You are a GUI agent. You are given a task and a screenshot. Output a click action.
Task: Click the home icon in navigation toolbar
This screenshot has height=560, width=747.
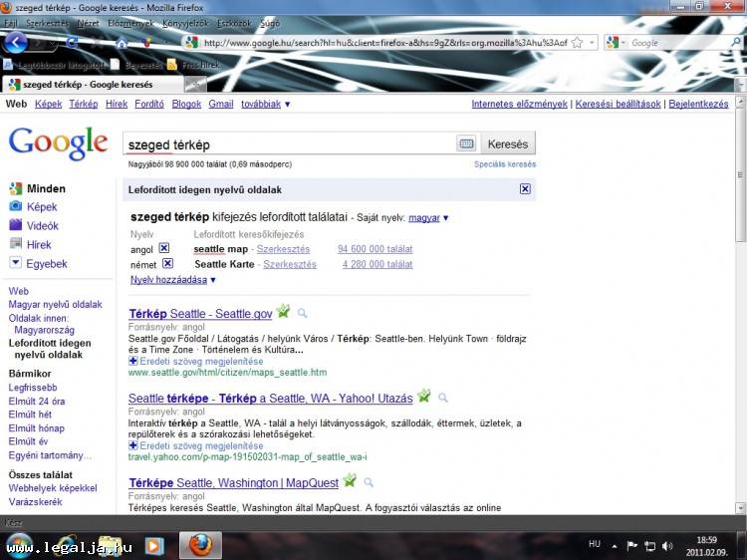(x=122, y=43)
